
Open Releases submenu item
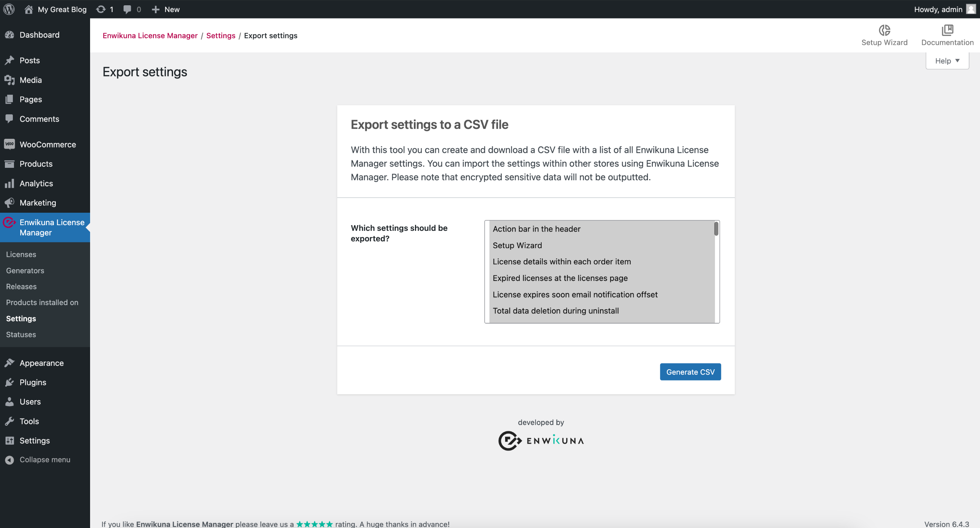(21, 287)
